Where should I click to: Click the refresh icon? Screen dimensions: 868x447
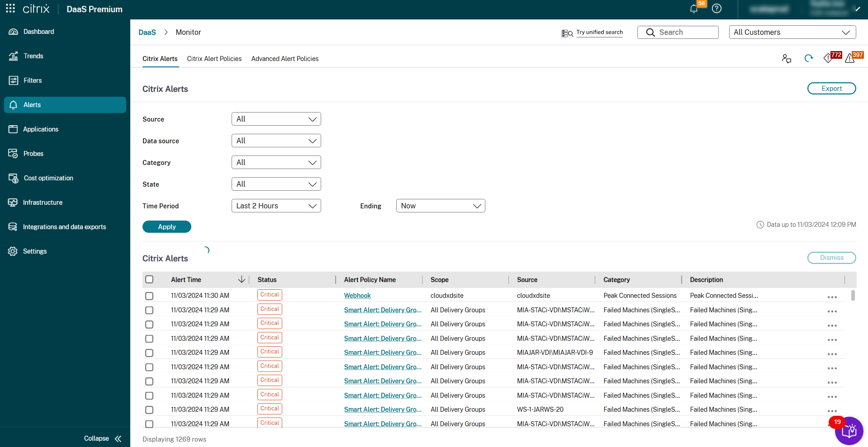[x=808, y=58]
